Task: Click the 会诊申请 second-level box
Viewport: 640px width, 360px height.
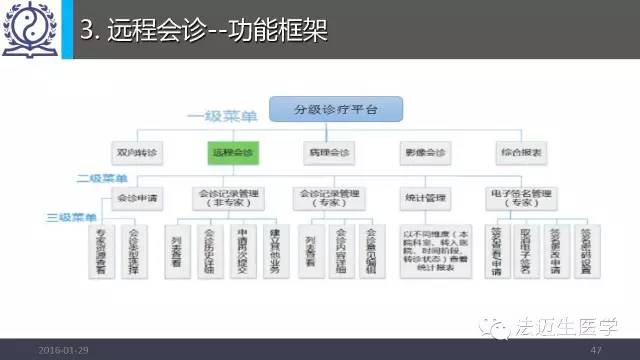Action: click(137, 199)
